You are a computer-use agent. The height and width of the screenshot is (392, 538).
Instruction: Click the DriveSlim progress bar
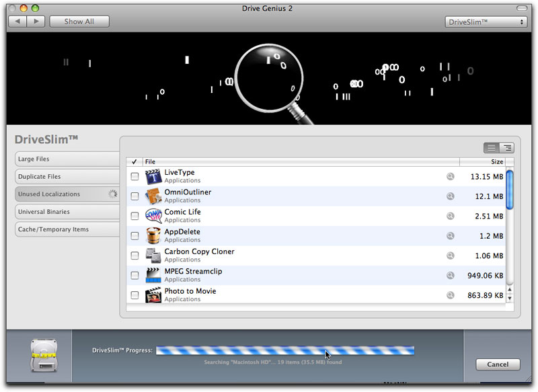[x=285, y=350]
